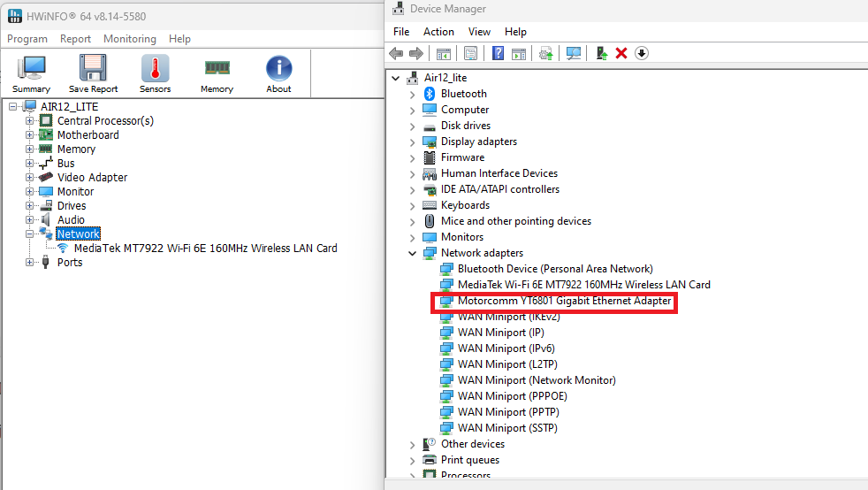Screen dimensions: 868x490
Task: Select MediaTek Wi-Fi 6E MT7922 in Device Manager
Action: [x=584, y=285]
